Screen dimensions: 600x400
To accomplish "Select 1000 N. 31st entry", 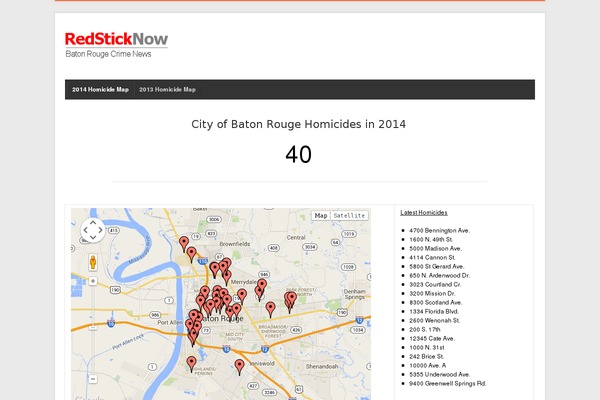I will tap(427, 348).
